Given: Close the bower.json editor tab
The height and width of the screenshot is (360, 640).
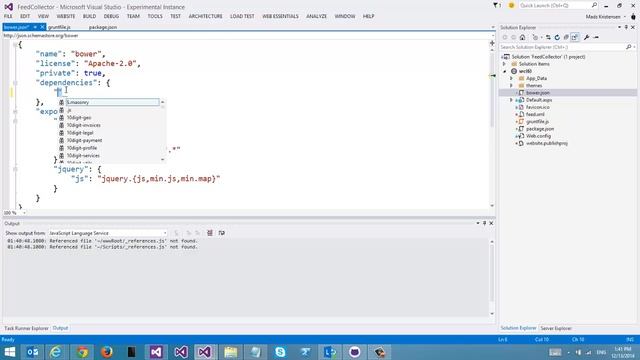Looking at the screenshot, I should coord(42,27).
